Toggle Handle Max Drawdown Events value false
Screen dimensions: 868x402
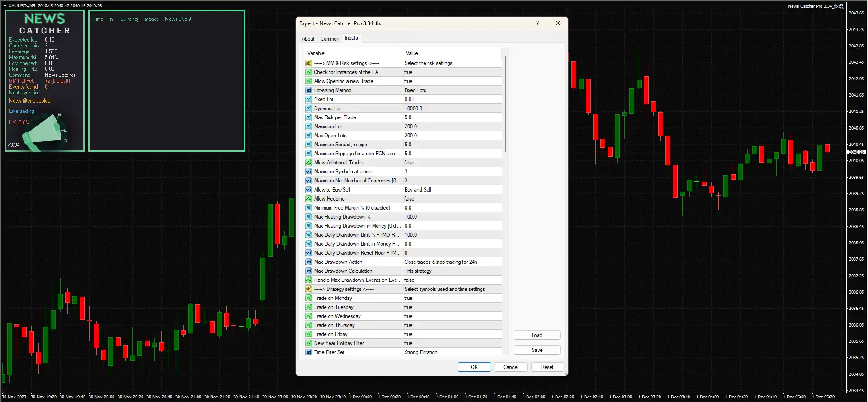tap(452, 280)
